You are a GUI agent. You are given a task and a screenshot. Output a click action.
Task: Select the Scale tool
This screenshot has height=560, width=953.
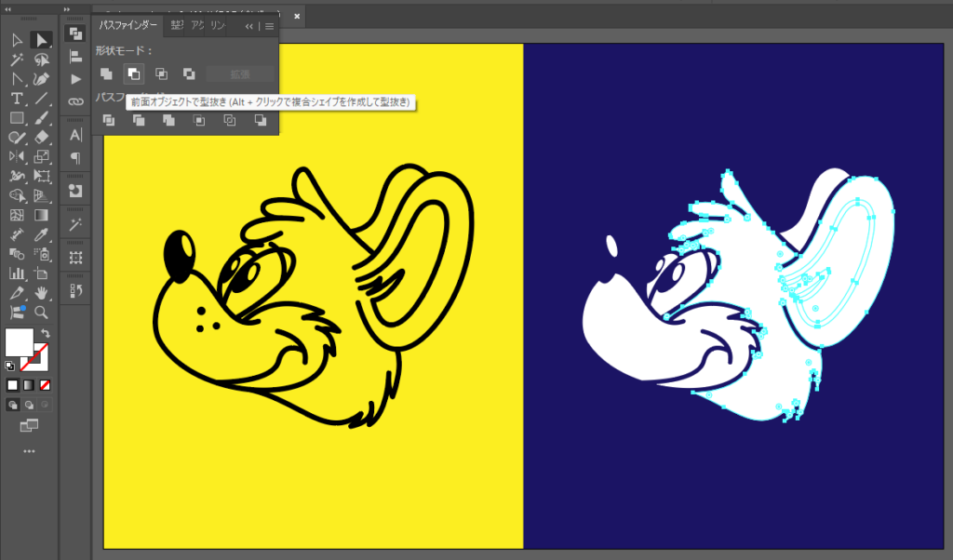[x=41, y=156]
